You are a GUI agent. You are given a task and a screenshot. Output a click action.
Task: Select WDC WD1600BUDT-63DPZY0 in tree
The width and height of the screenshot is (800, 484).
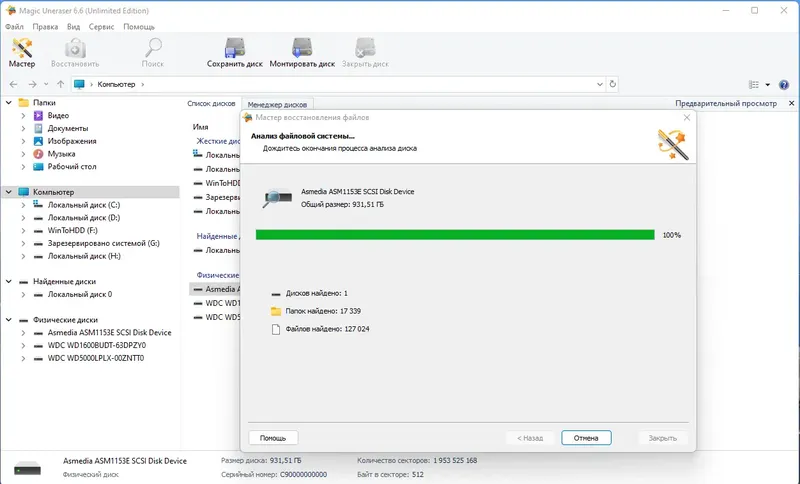tap(96, 345)
